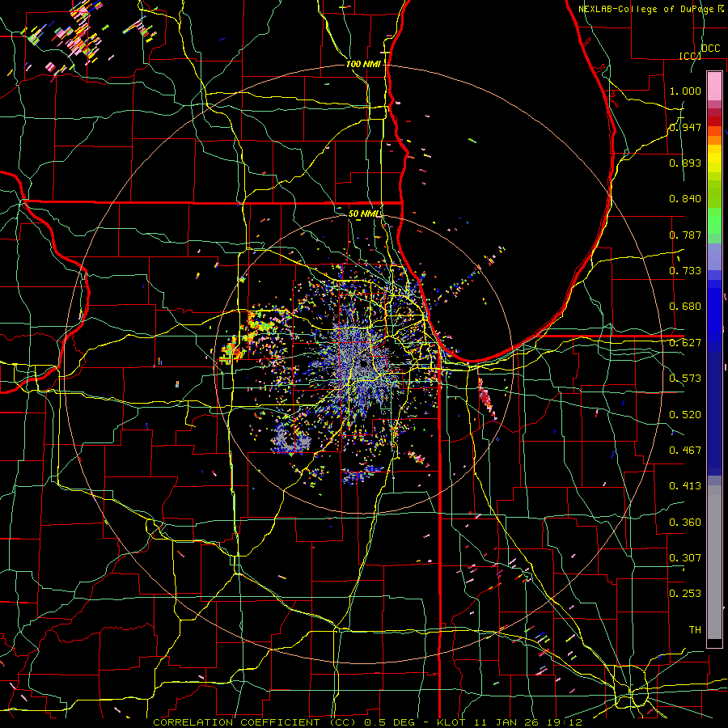Screen dimensions: 728x728
Task: Click the 50 NMI range ring label
Action: (363, 214)
